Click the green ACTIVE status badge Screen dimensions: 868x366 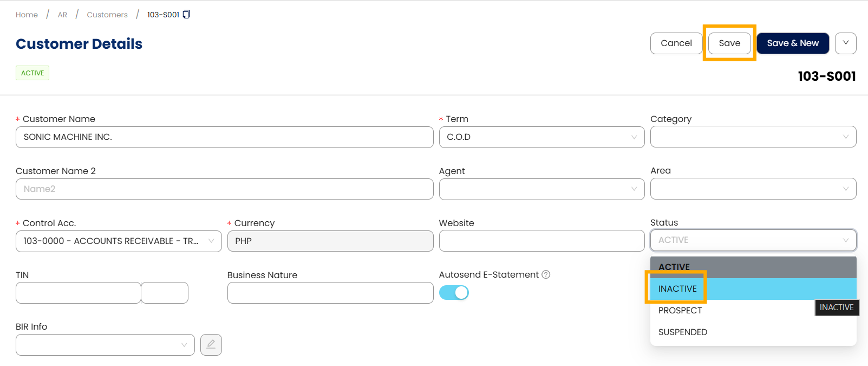[x=32, y=73]
